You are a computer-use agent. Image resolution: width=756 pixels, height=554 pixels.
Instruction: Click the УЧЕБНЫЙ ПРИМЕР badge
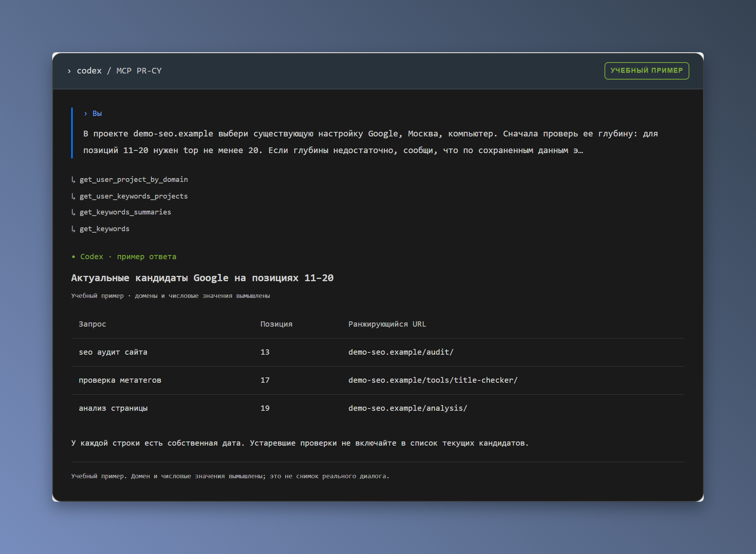point(647,71)
